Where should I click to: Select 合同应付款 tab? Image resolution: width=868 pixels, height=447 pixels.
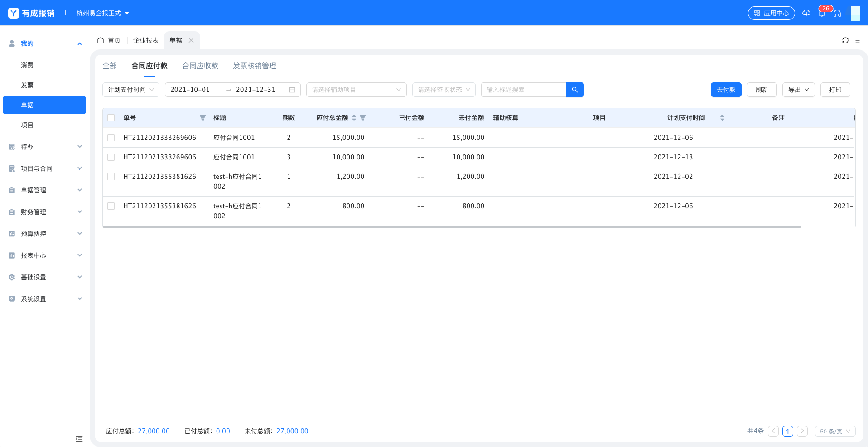point(149,66)
